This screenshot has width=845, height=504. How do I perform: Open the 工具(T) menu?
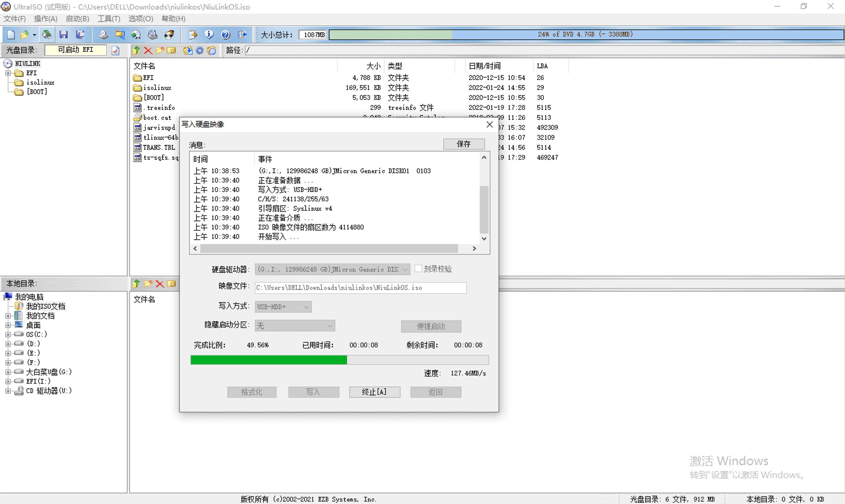109,19
